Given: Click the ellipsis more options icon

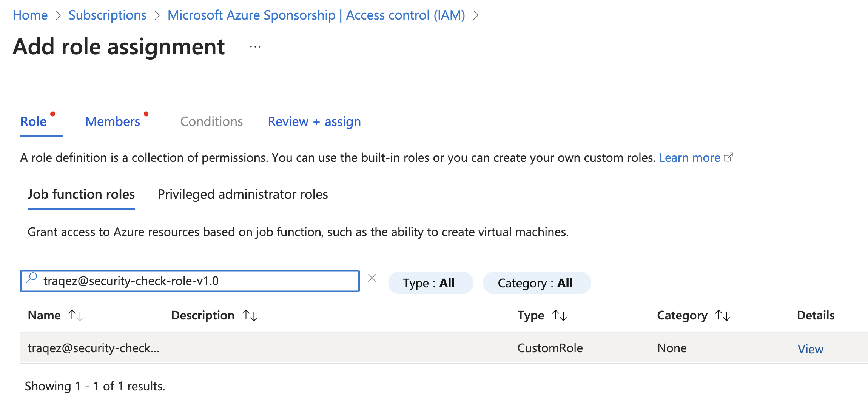Looking at the screenshot, I should tap(255, 47).
